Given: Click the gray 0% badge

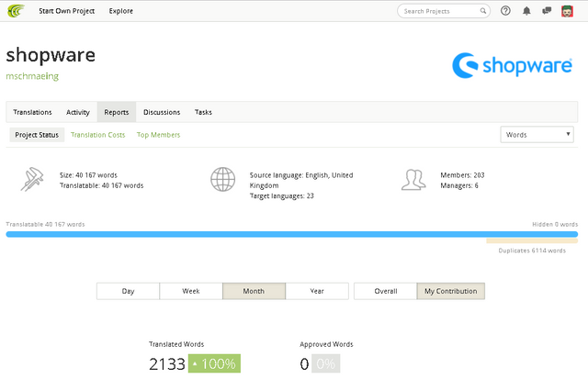Looking at the screenshot, I should pyautogui.click(x=326, y=363).
